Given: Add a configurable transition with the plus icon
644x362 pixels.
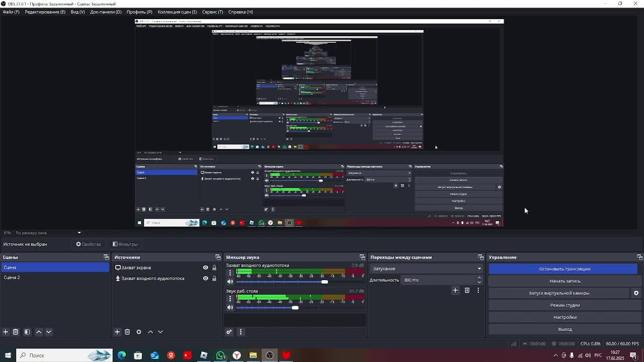Looking at the screenshot, I should pos(455,290).
